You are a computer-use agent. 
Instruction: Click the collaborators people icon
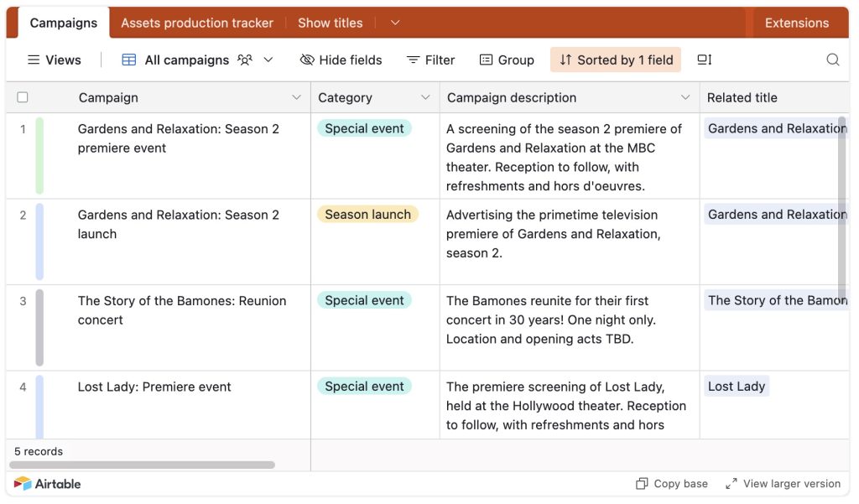(x=244, y=60)
